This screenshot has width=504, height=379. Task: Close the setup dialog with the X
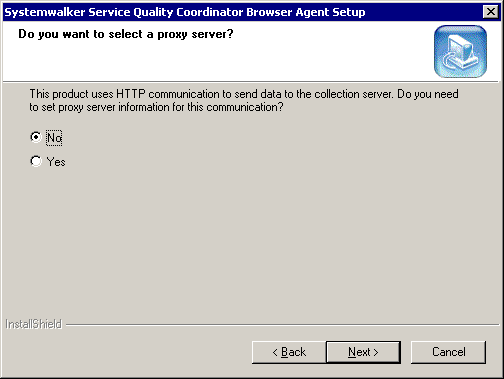tap(491, 12)
